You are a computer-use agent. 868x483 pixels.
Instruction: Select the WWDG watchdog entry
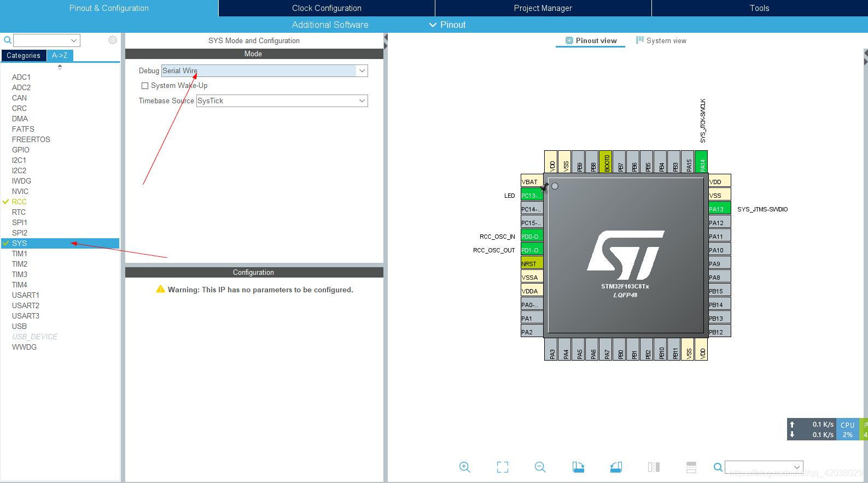[x=24, y=347]
